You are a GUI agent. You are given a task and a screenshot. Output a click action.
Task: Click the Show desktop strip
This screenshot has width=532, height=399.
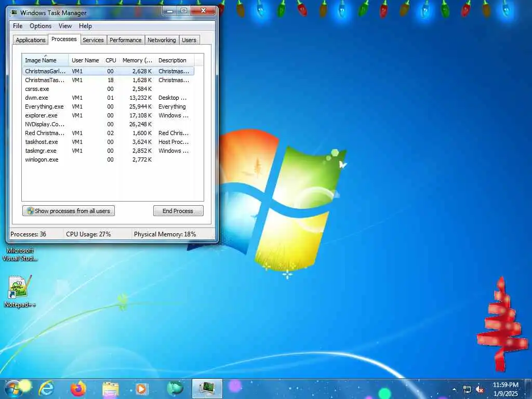click(528, 389)
